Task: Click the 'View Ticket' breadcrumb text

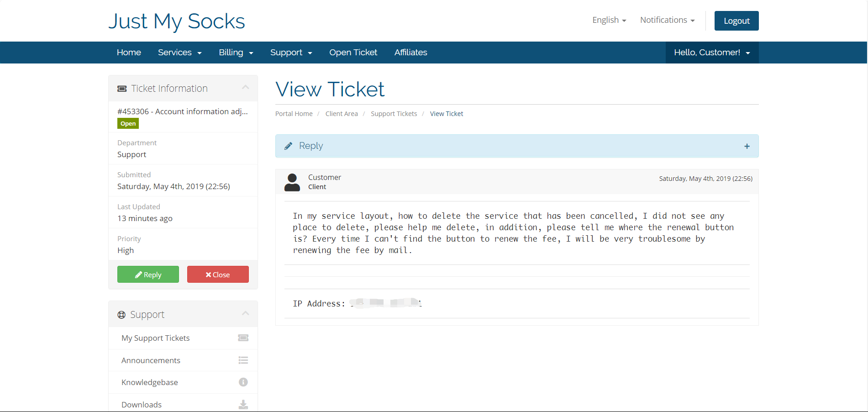Action: point(447,114)
